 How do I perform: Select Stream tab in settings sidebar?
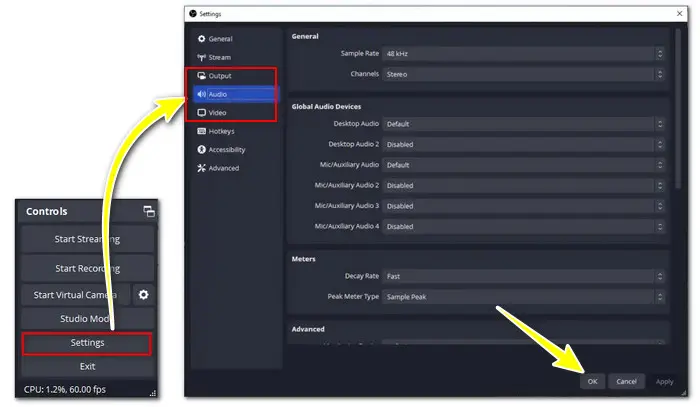(235, 58)
